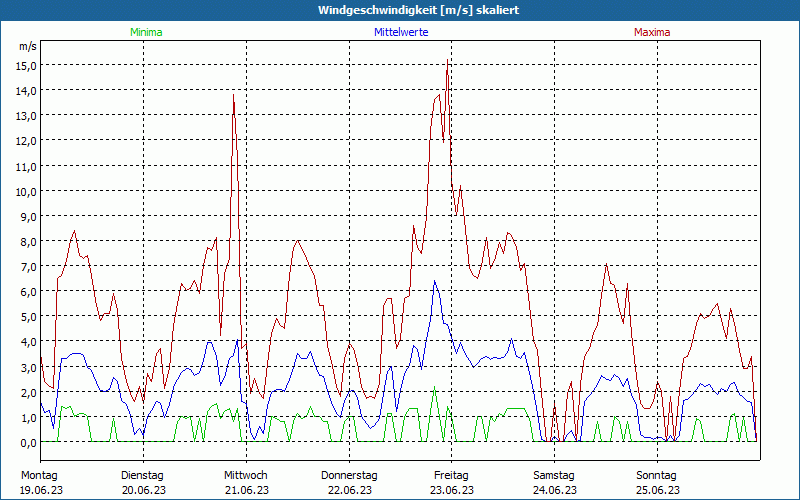Click the Montag day label
The height and width of the screenshot is (500, 800).
point(39,476)
